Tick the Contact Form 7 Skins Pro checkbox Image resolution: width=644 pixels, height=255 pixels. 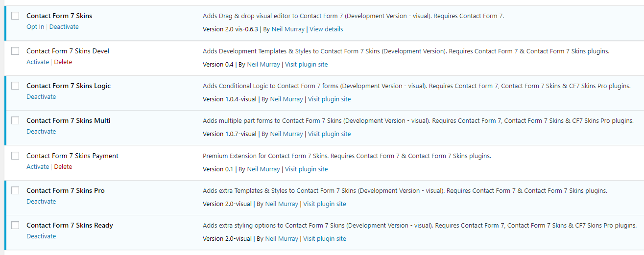(15, 190)
